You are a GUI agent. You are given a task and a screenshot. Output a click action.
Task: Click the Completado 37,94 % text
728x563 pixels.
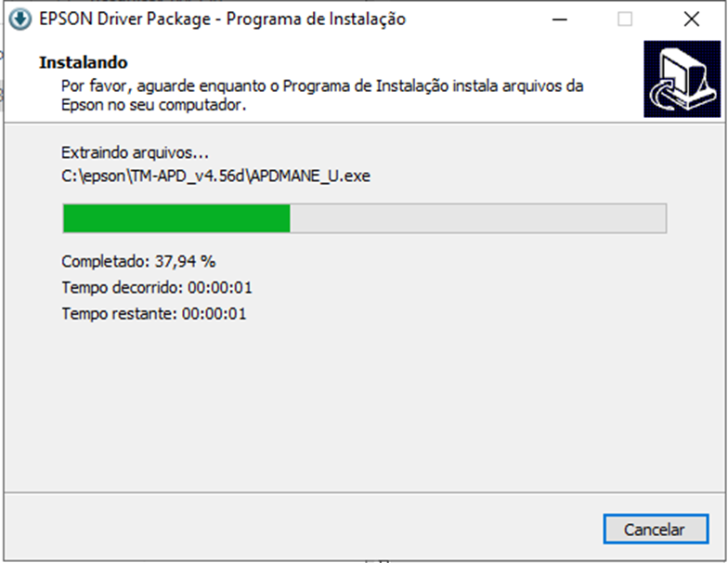[x=138, y=262]
